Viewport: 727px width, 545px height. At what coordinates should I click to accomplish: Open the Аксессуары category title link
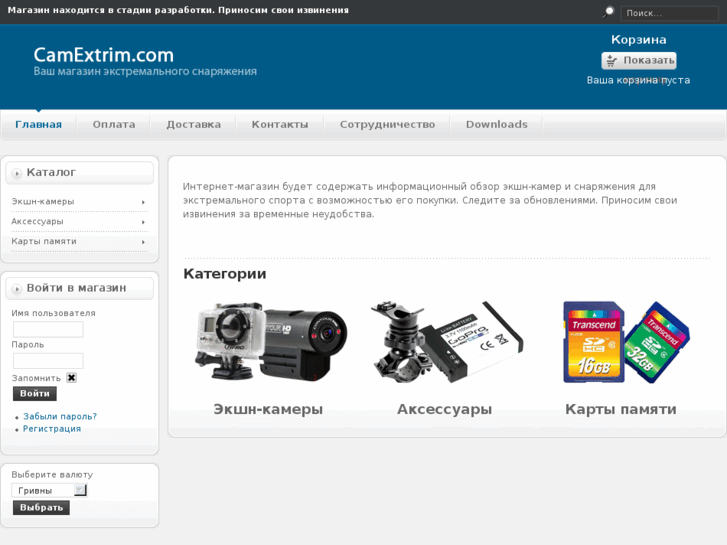[444, 409]
